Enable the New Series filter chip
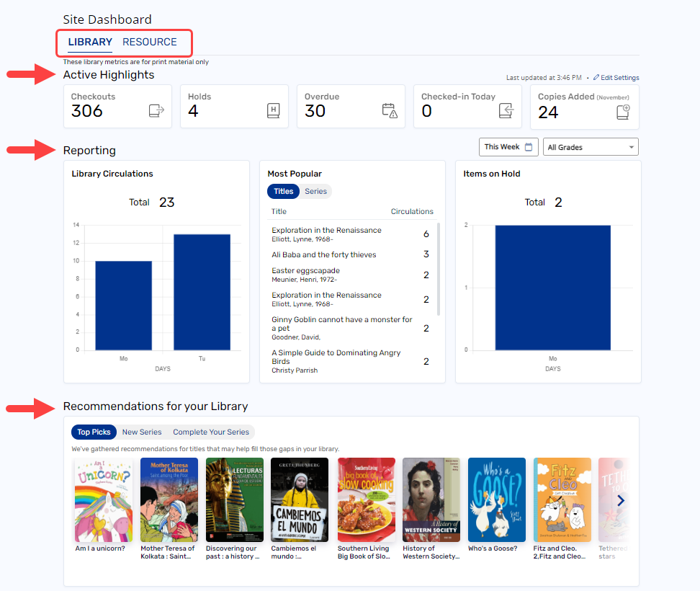Screen dimensions: 700x591 (x=142, y=432)
